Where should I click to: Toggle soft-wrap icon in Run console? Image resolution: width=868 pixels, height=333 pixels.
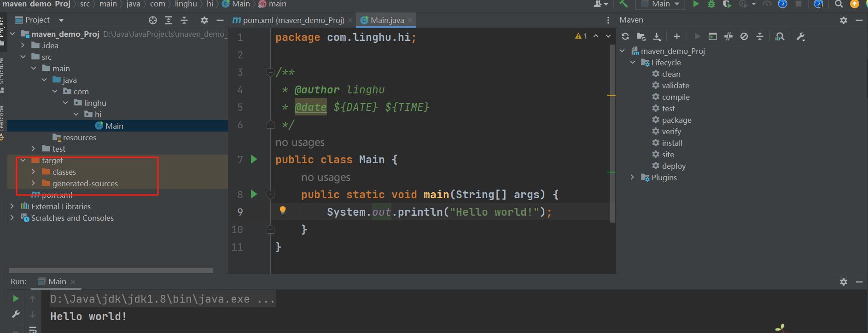coord(33,329)
